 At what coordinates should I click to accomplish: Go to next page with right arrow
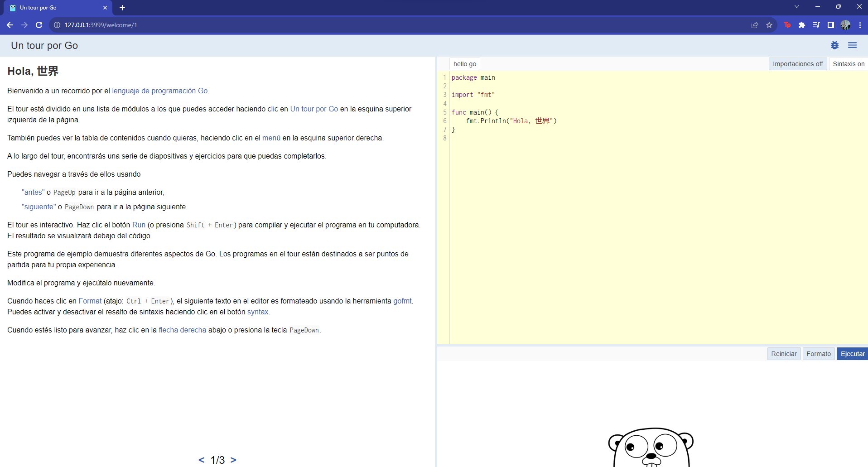point(233,460)
